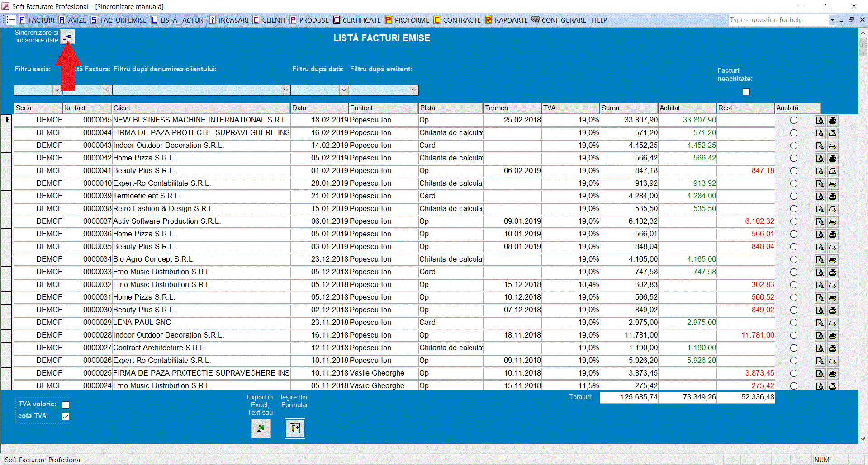Screen dimensions: 868x465
Task: Preview invoice 0000045 document icon
Action: click(820, 121)
